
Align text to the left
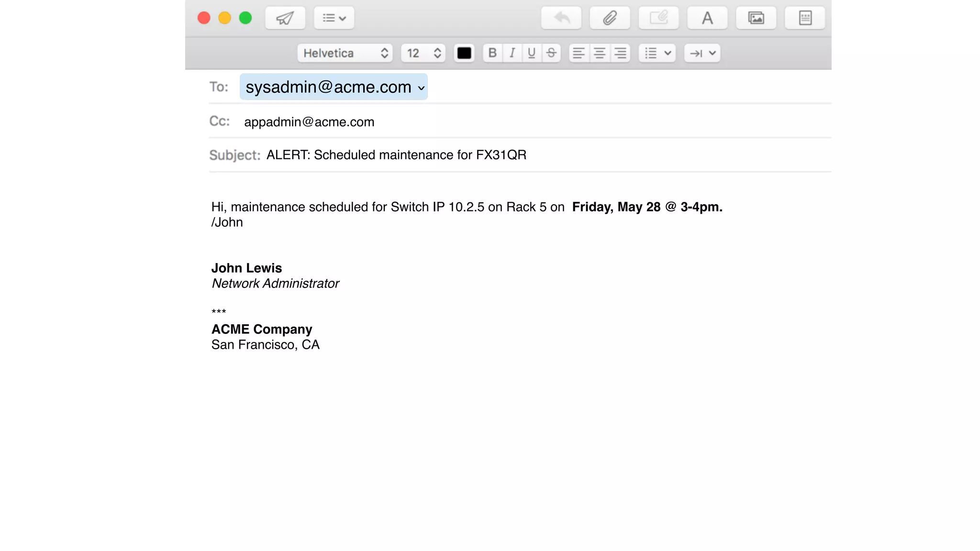579,53
